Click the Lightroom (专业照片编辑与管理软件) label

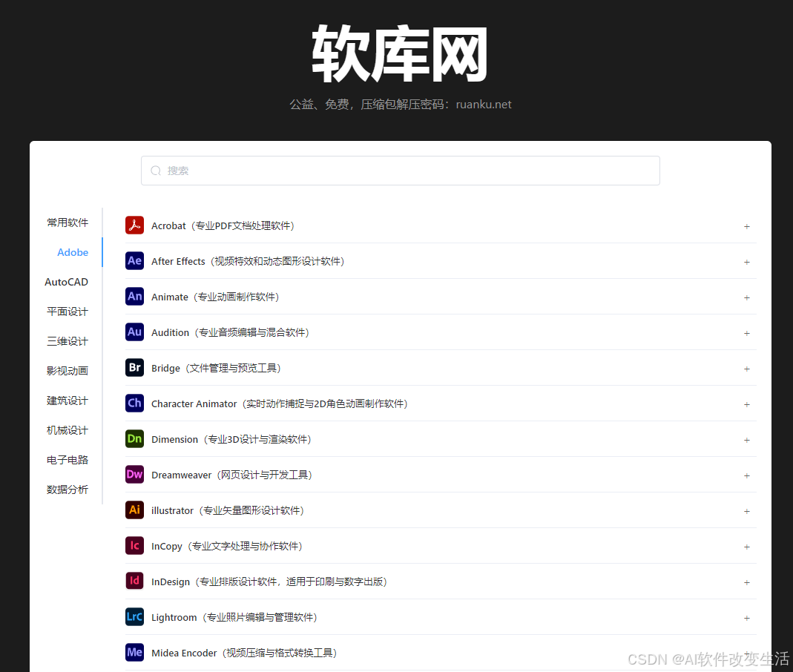[234, 617]
